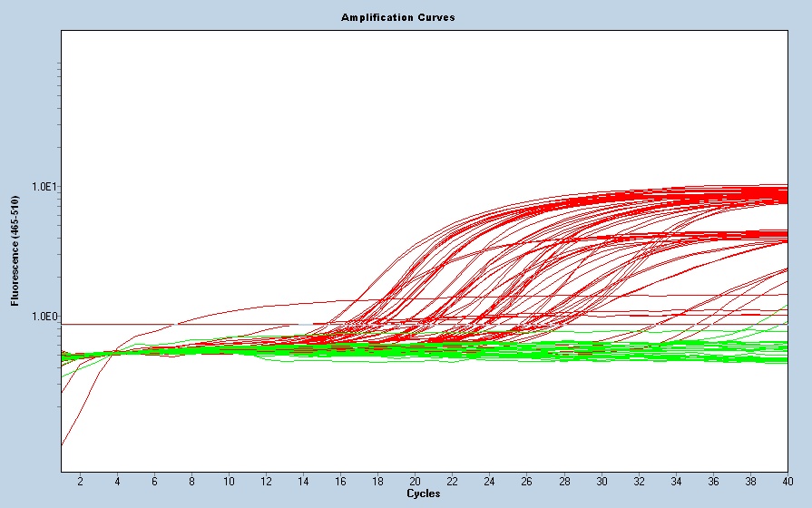Select the 1.0E1 y-axis tick label
812x508 pixels.
pyautogui.click(x=45, y=187)
